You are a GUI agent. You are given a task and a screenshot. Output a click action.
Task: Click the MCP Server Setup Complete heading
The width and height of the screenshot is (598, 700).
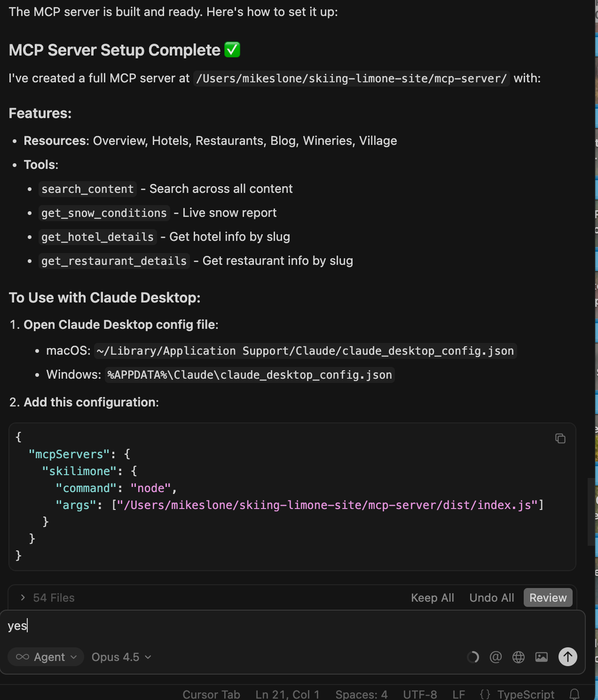click(125, 50)
